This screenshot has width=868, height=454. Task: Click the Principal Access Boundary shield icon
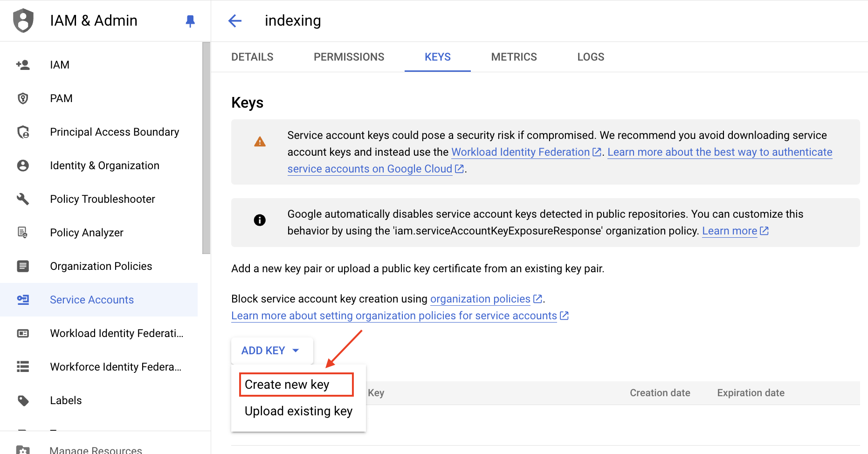(x=23, y=132)
